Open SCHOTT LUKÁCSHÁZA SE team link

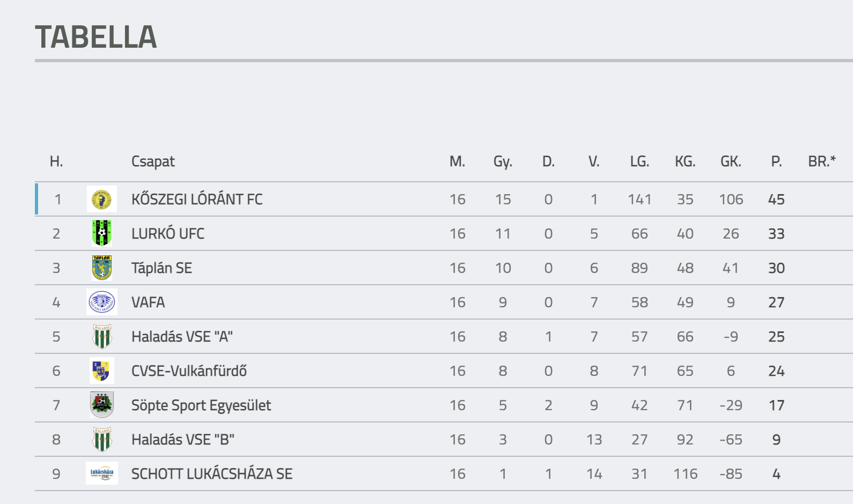pyautogui.click(x=212, y=474)
